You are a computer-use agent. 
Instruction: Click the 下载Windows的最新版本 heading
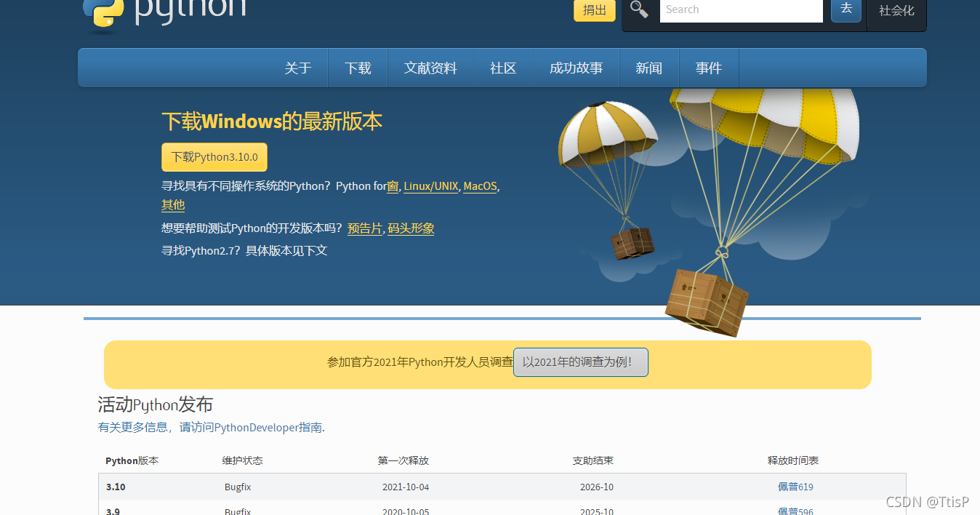click(x=272, y=121)
